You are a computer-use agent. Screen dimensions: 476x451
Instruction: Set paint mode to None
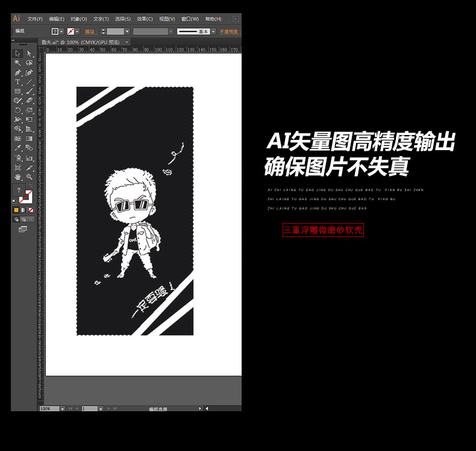click(31, 210)
